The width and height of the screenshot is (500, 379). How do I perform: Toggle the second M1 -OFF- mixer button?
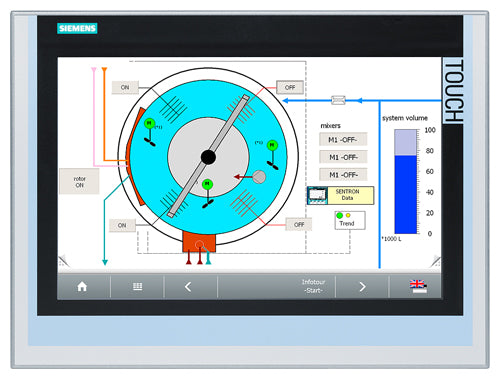pyautogui.click(x=343, y=157)
